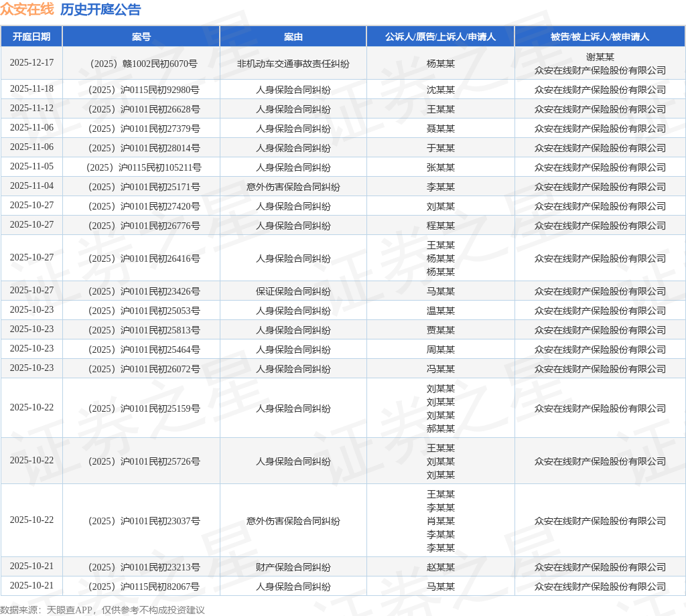Click plaintiff 马某某 in the 82067号 row

pyautogui.click(x=441, y=587)
